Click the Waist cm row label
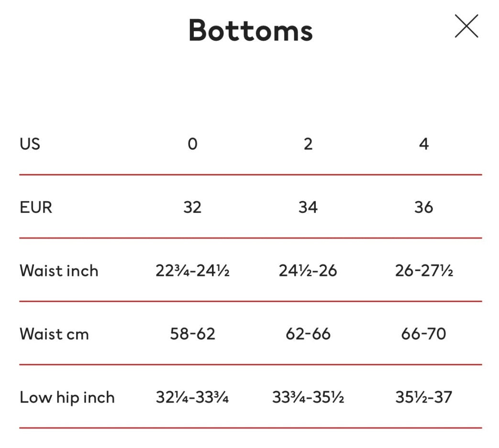The image size is (499, 448). [54, 334]
